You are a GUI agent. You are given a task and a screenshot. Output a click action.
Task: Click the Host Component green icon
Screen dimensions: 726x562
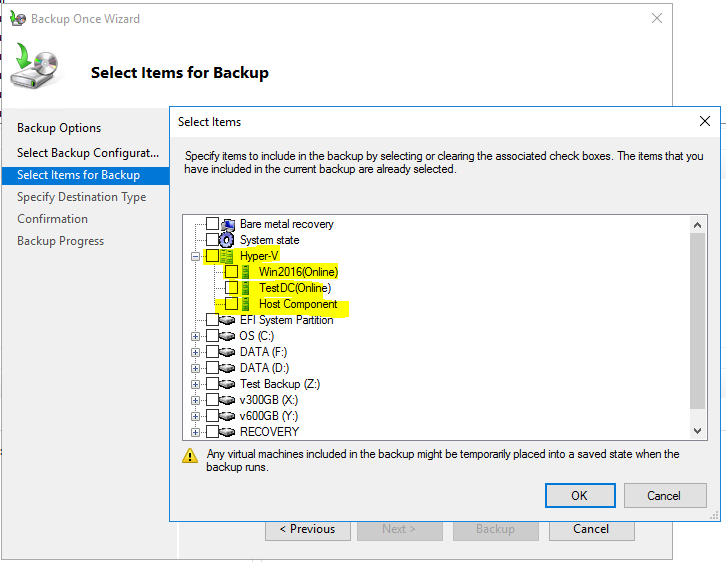point(246,304)
